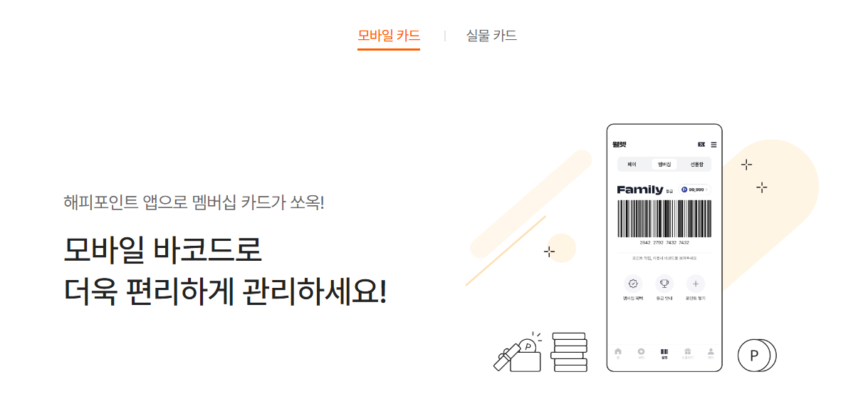Open the 99,999 points badge

[695, 190]
